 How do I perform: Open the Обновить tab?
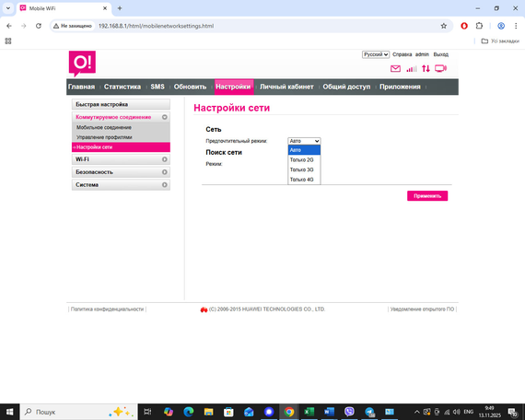(190, 87)
